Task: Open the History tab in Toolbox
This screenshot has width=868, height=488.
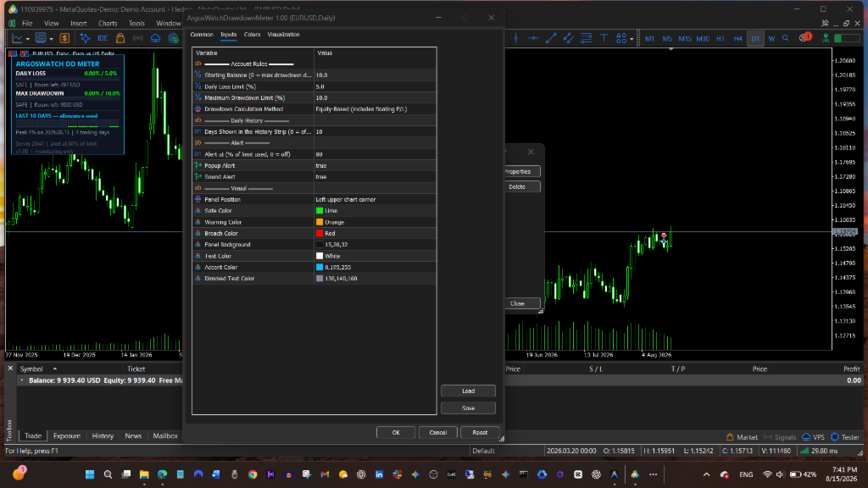Action: pyautogui.click(x=103, y=436)
